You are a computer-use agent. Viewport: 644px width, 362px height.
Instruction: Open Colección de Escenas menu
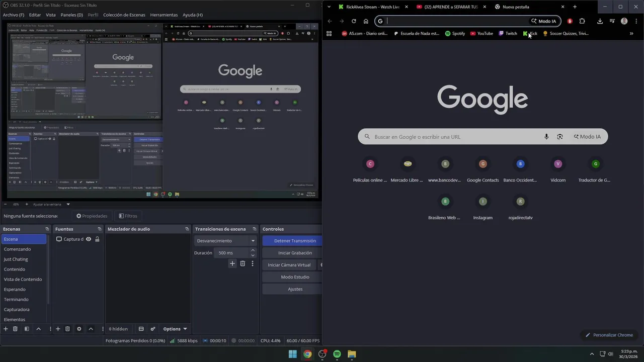click(x=124, y=15)
